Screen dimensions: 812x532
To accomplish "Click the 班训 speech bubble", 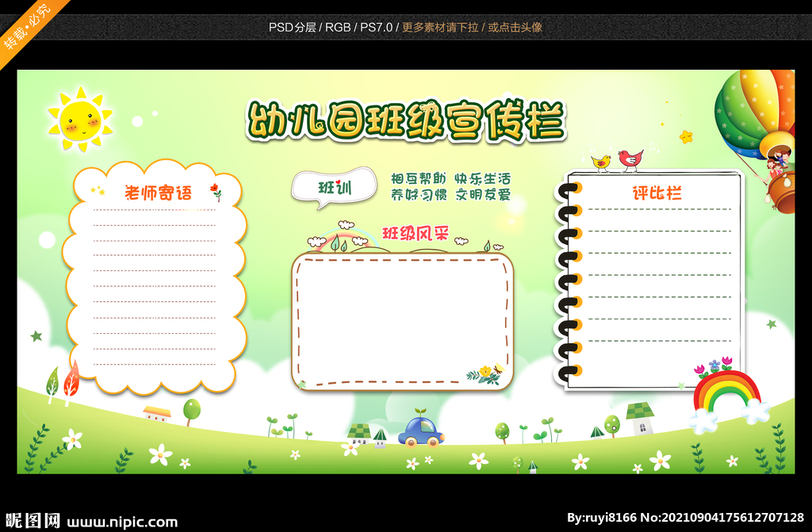I will click(334, 188).
